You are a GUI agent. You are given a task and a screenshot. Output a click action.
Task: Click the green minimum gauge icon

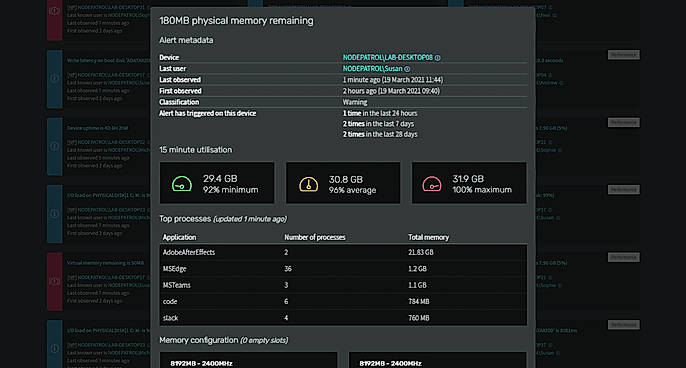point(182,183)
